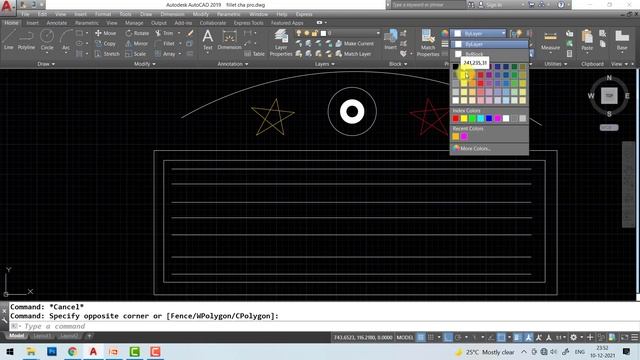Open More Colors dialog
Image resolution: width=640 pixels, height=360 pixels.
471,149
